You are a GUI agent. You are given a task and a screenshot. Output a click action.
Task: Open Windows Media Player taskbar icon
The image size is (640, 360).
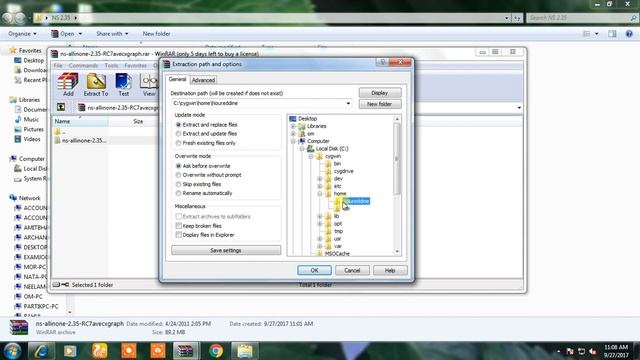(70, 351)
